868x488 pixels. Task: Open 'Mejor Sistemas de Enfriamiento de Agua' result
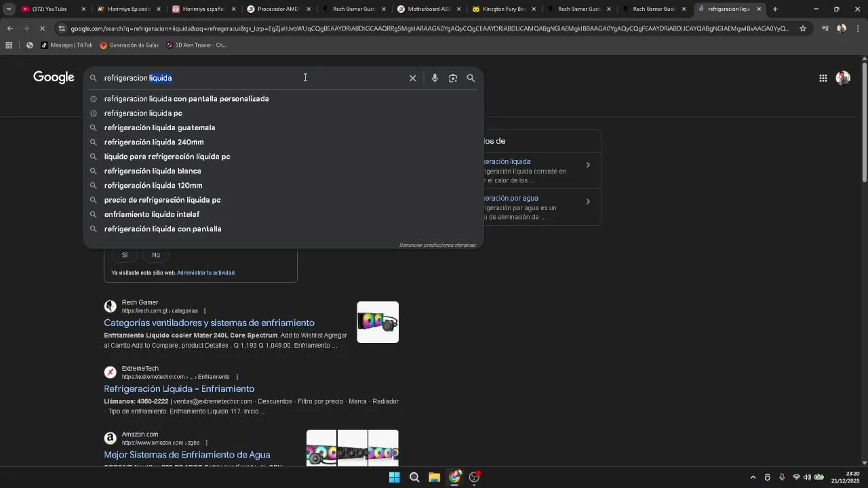(187, 455)
